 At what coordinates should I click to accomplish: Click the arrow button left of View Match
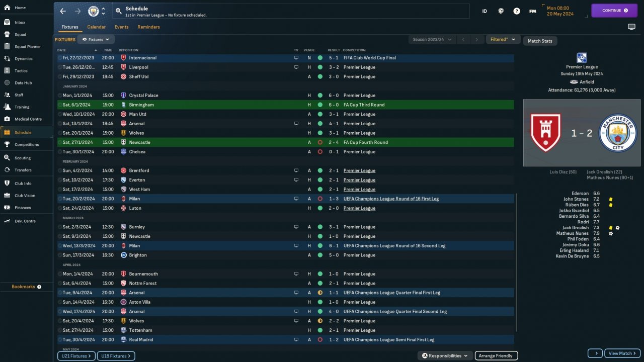coord(595,353)
